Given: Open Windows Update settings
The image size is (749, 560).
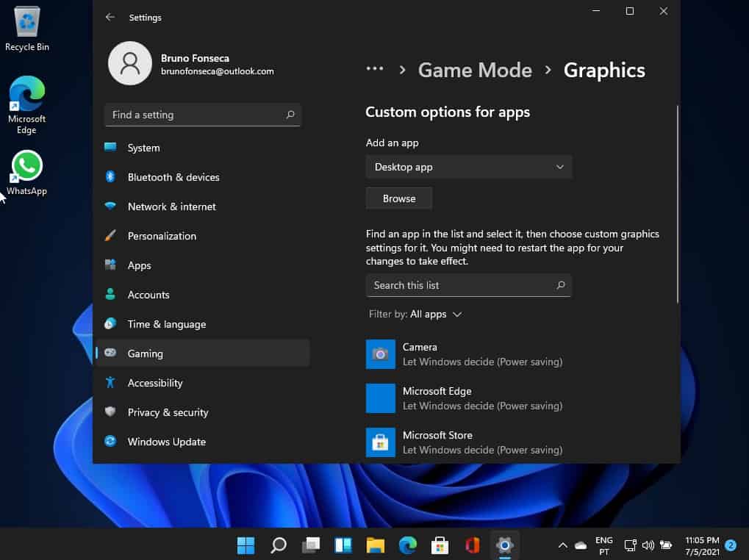Looking at the screenshot, I should [x=203, y=442].
